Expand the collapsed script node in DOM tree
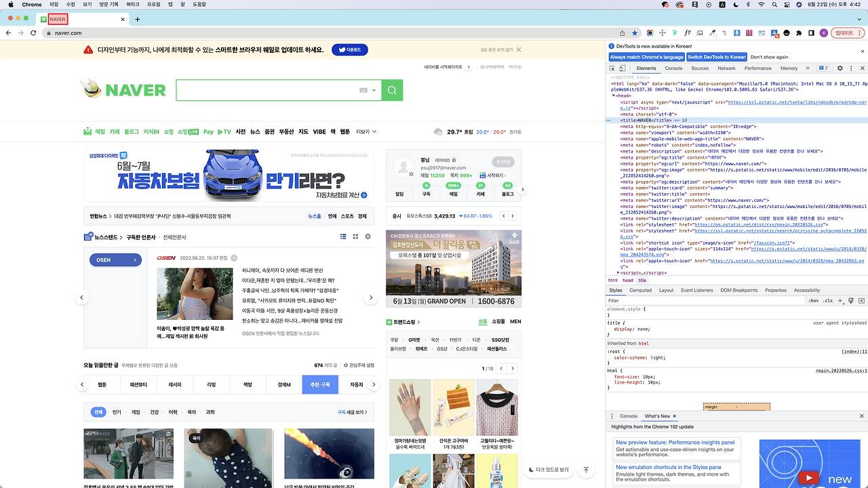The height and width of the screenshot is (488, 868). [x=618, y=272]
